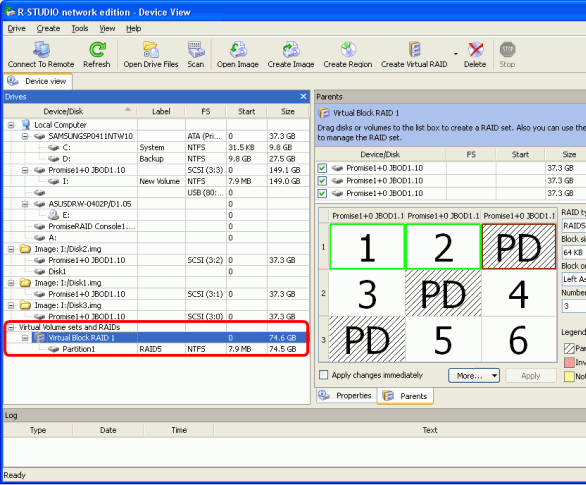
Task: Click the folder icon of Image: I:/Disk2.img
Action: [25, 249]
